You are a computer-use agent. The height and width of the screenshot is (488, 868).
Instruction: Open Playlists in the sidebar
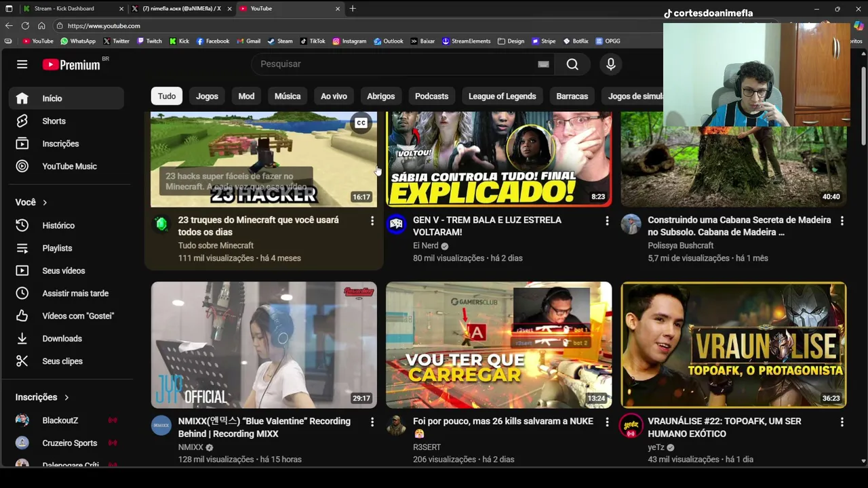[x=66, y=248]
